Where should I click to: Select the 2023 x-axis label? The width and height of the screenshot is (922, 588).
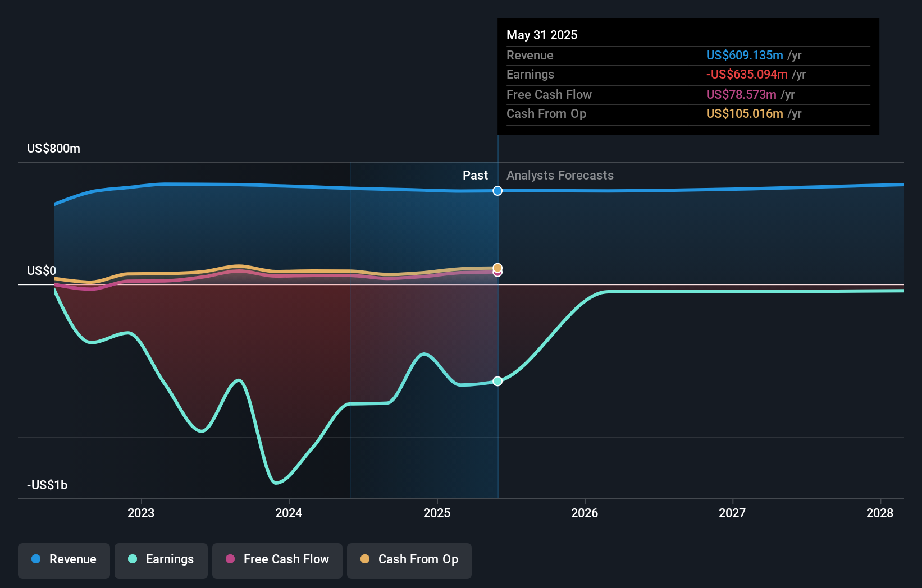coord(141,513)
